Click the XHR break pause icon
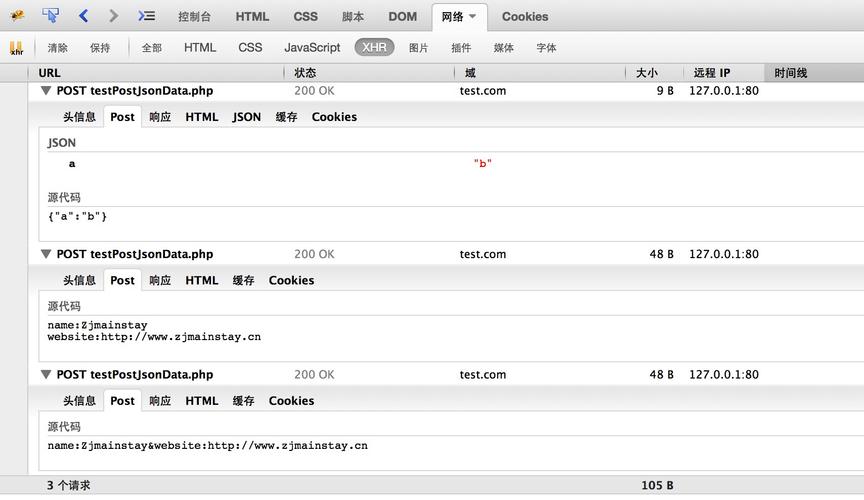The width and height of the screenshot is (864, 500). pos(17,48)
